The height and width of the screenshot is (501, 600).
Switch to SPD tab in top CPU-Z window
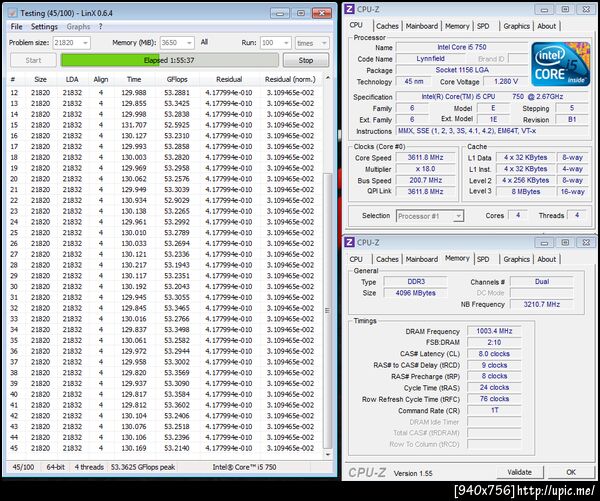(x=483, y=26)
